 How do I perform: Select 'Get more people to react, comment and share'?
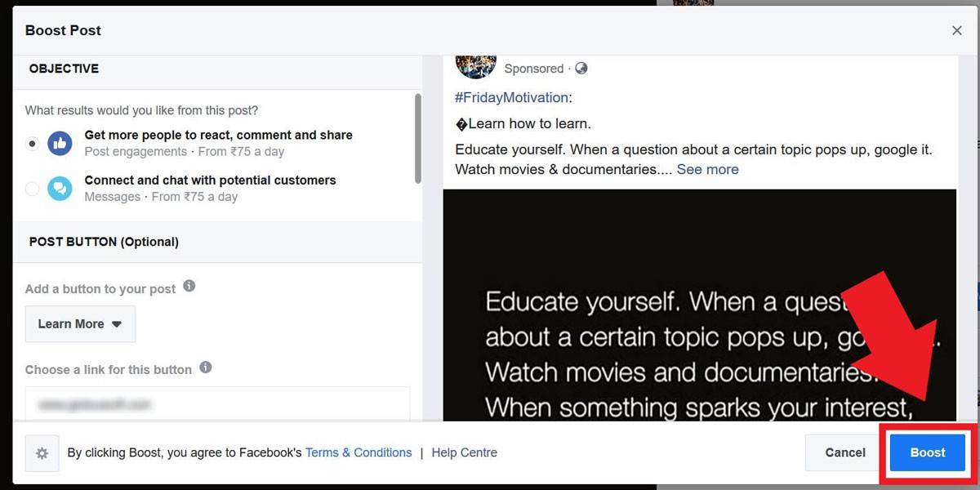pos(32,144)
